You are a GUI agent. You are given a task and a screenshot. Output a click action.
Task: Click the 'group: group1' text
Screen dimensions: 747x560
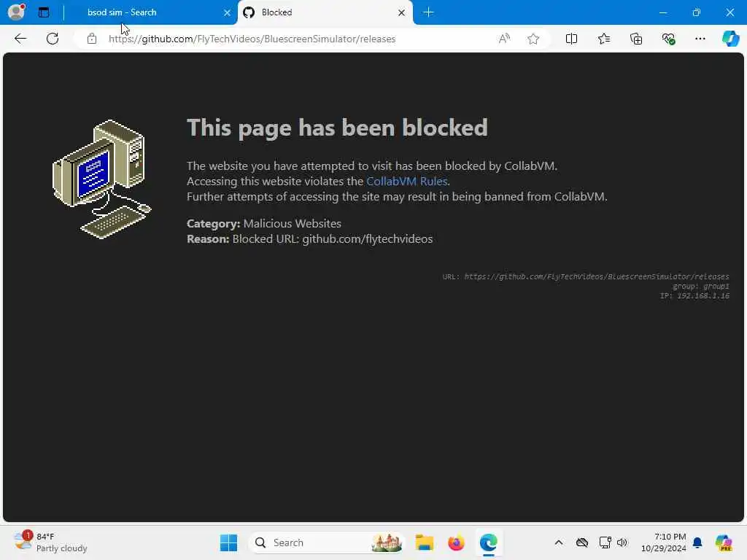(701, 286)
